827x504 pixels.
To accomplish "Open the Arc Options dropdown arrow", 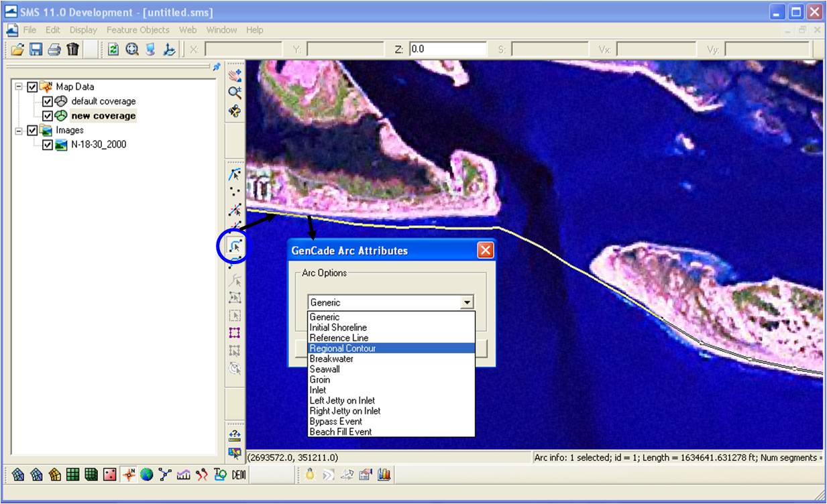I will click(467, 302).
